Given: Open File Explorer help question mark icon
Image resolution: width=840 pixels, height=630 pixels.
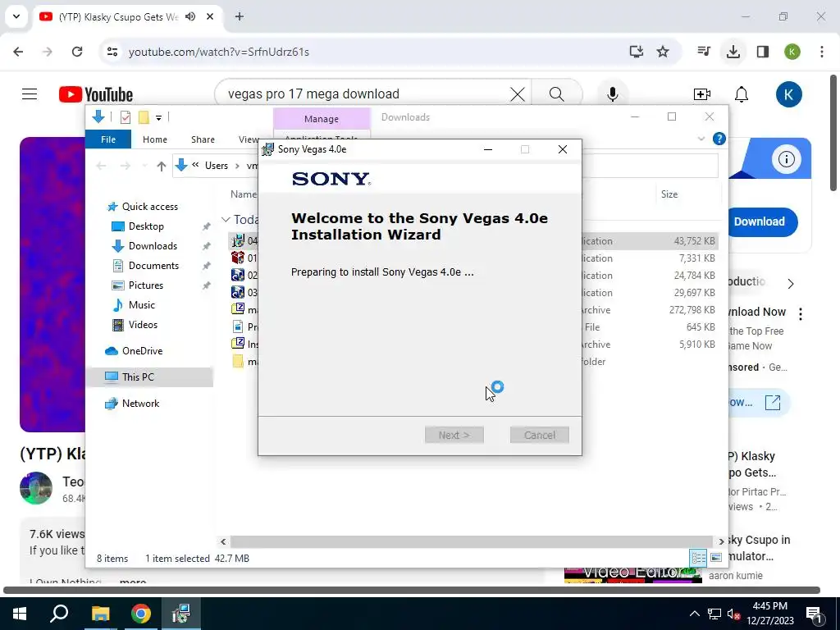Looking at the screenshot, I should pyautogui.click(x=719, y=139).
